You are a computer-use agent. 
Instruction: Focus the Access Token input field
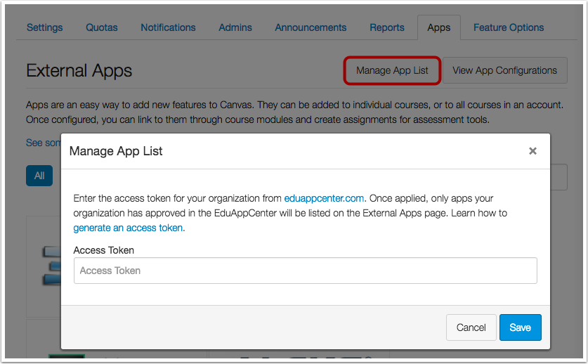pos(306,271)
